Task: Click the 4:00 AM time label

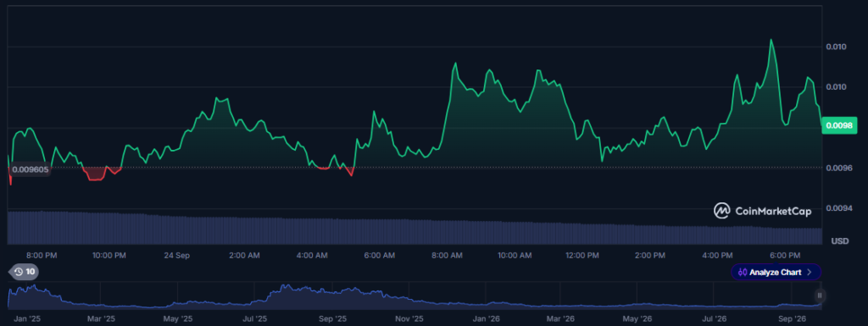Action: (x=312, y=255)
